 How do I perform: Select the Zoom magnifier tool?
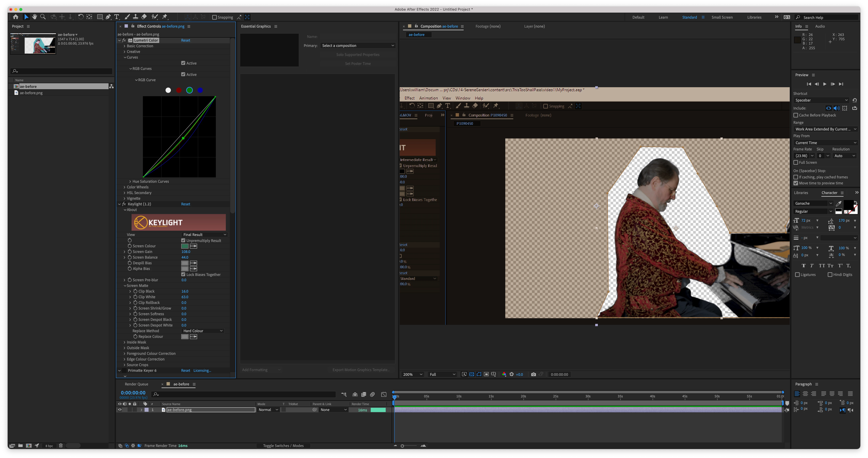click(43, 17)
